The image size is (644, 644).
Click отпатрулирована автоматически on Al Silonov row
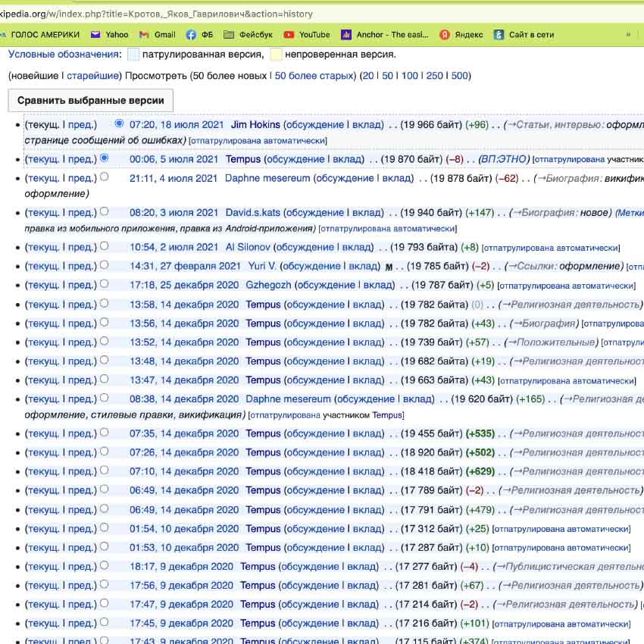(551, 248)
